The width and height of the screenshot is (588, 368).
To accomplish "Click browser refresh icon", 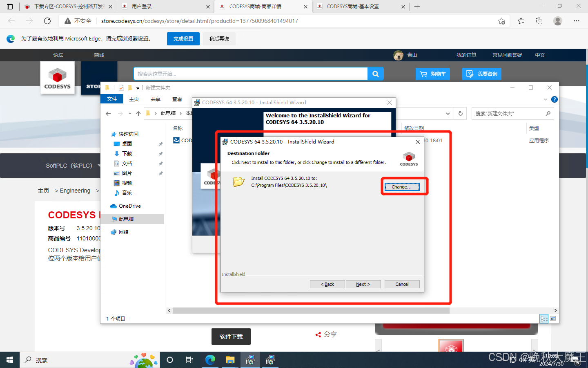I will [x=47, y=21].
